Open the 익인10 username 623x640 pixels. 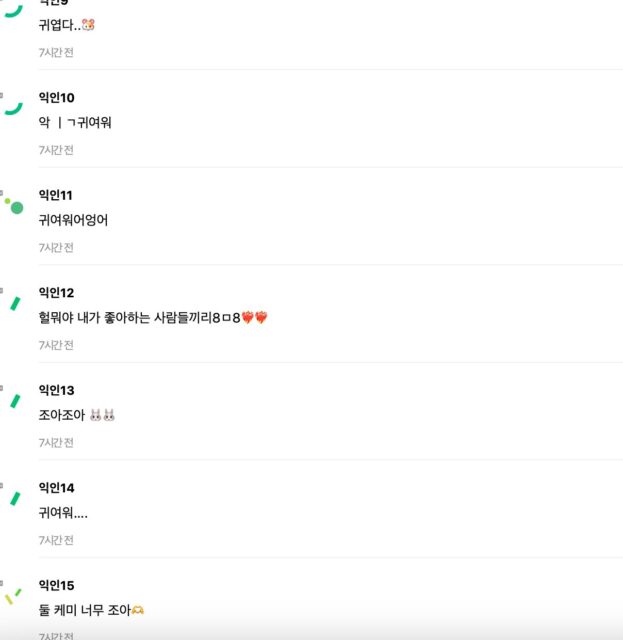(x=56, y=98)
